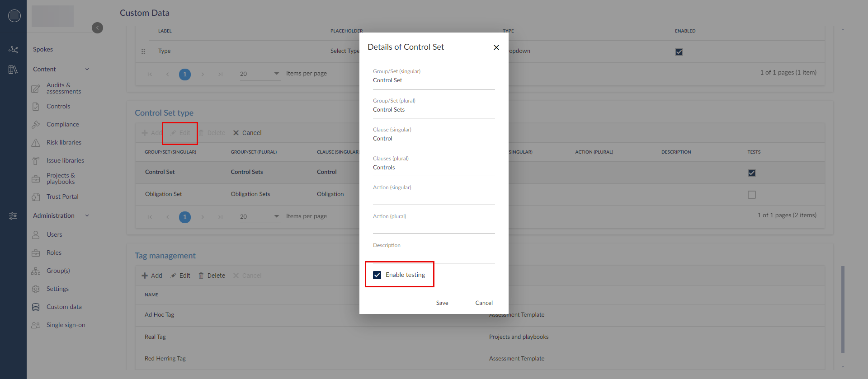Close the Details of Control Set dialog

[496, 47]
